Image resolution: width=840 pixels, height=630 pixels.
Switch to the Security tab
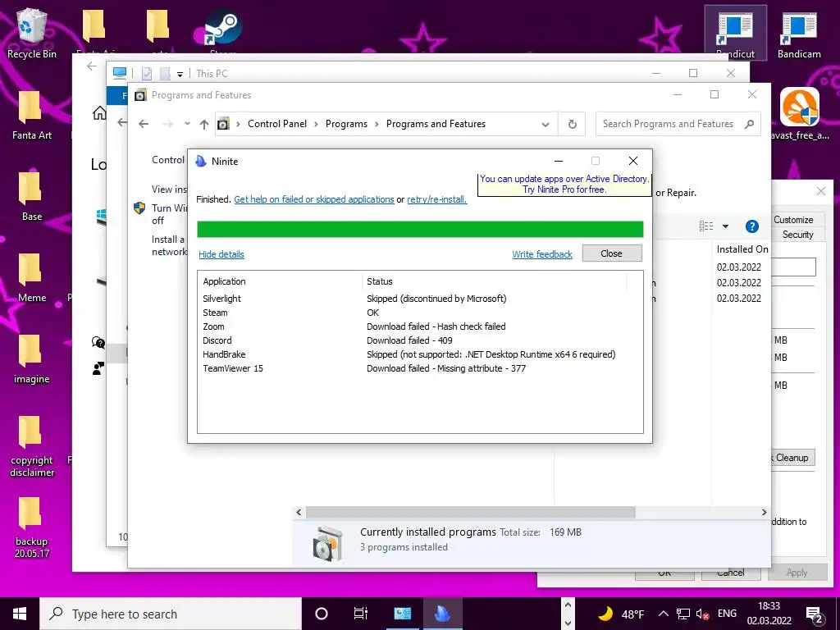click(x=797, y=235)
